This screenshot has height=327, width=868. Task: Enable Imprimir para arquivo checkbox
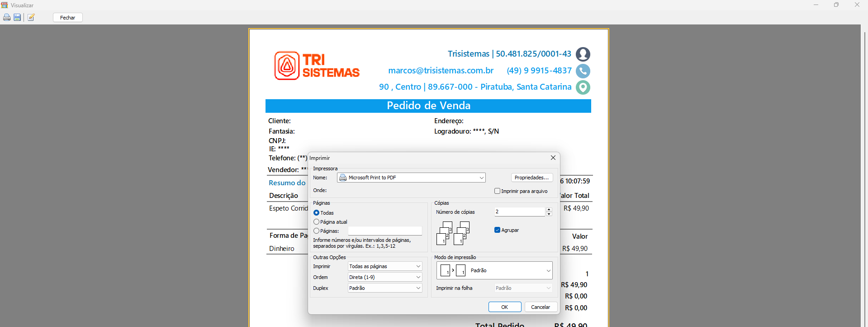[x=498, y=191]
